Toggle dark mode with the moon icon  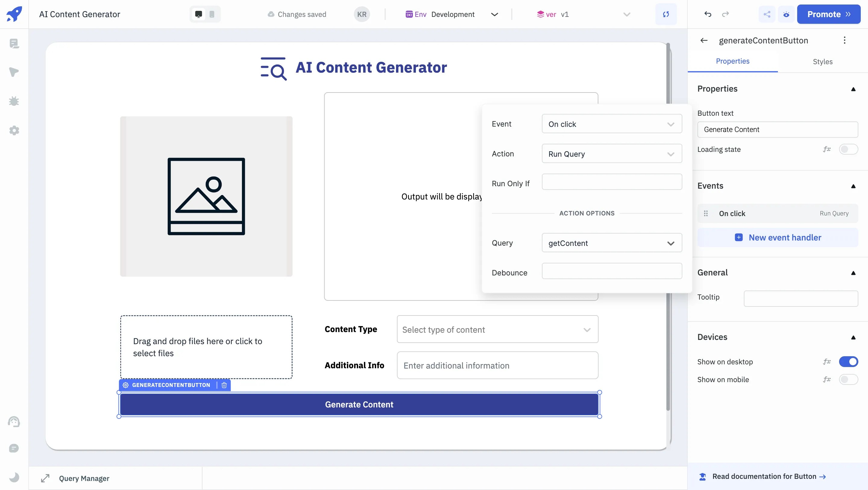[14, 477]
